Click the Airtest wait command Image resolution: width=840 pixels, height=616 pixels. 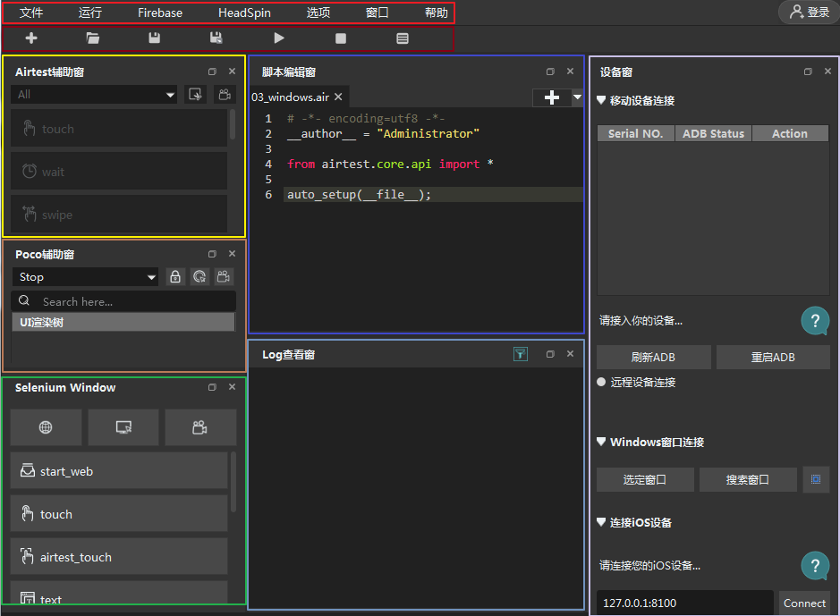pos(119,172)
